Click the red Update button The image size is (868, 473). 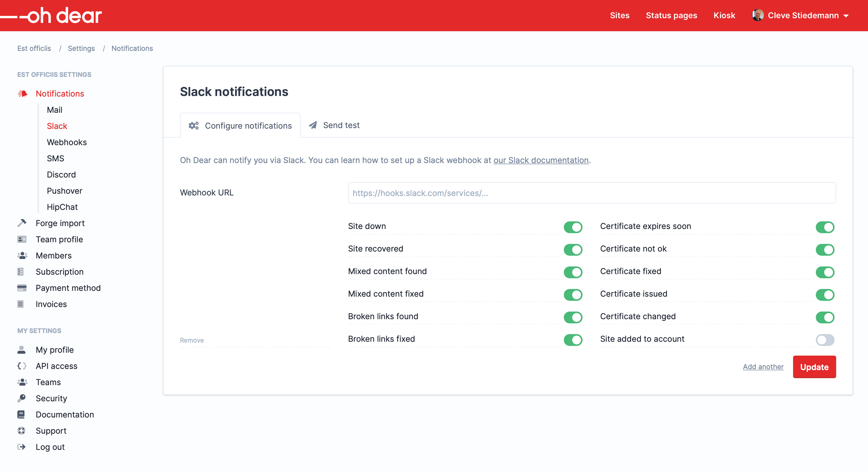click(x=814, y=367)
